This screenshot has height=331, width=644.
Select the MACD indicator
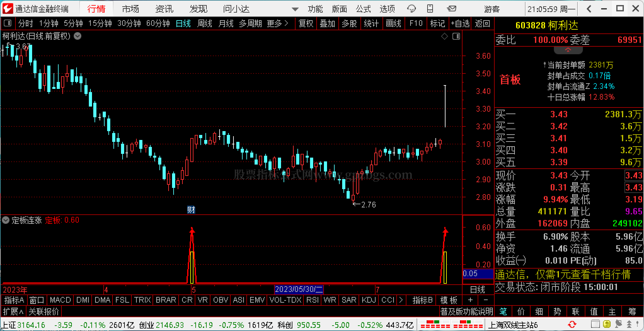pos(60,300)
